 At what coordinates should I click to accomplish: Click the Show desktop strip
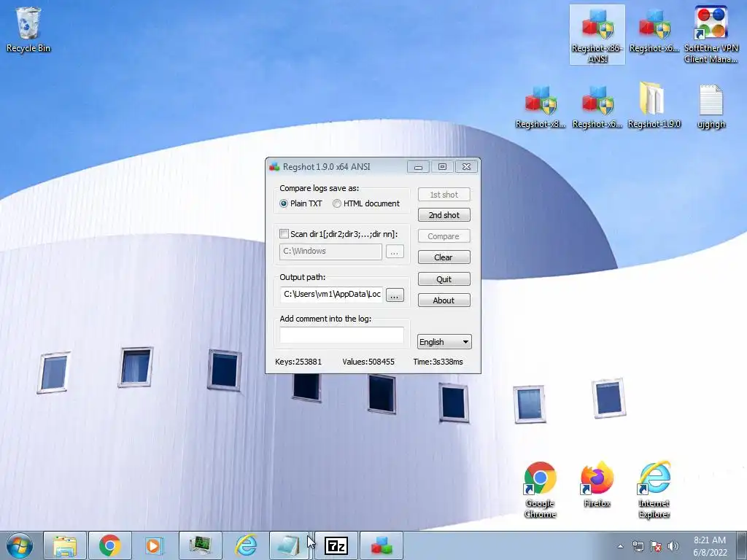tap(743, 545)
